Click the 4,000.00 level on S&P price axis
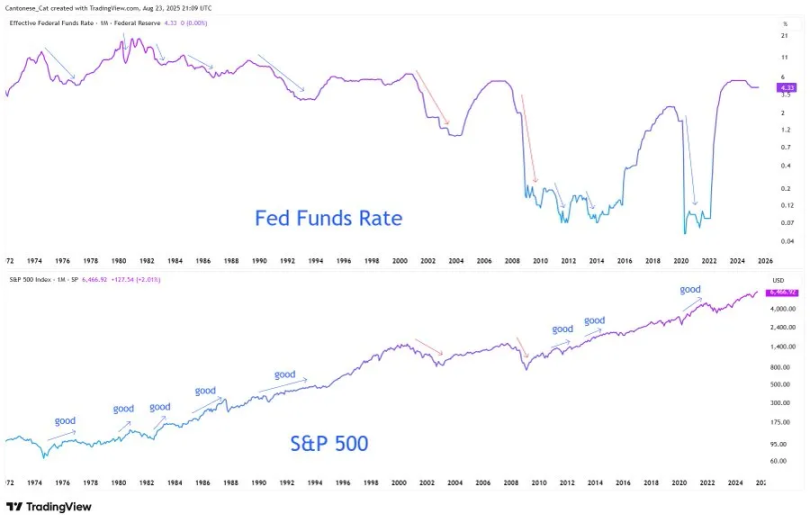The width and height of the screenshot is (810, 523). 782,309
